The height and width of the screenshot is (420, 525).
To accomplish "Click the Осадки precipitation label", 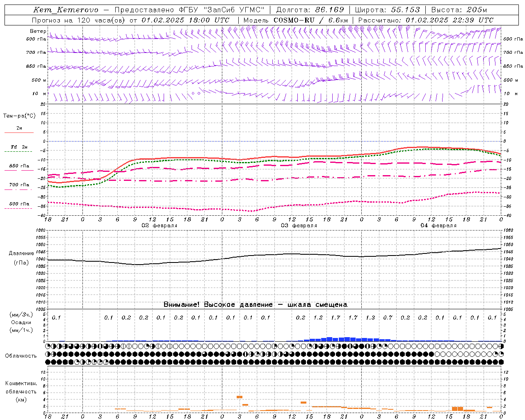I will 21,322.
